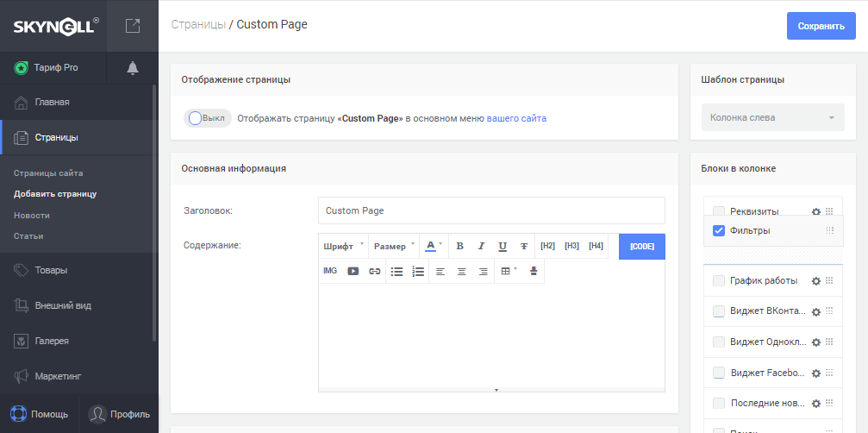Screen dimensions: 868x433
Task: Follow the вашего сайта link
Action: point(516,118)
